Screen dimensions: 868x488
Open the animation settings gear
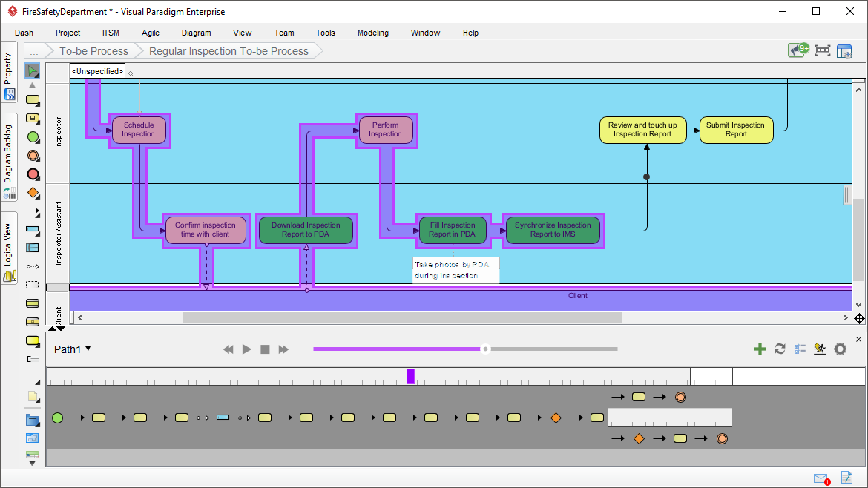click(x=840, y=349)
